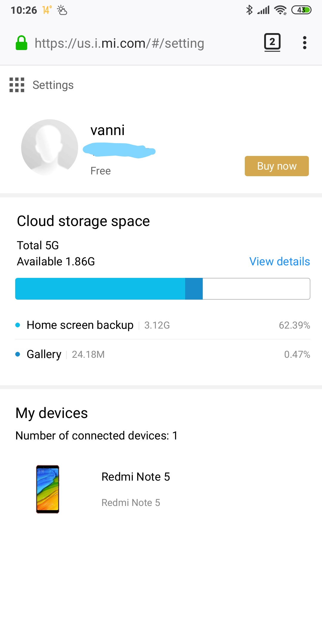The image size is (322, 644).
Task: Tap the vanni username
Action: (108, 130)
